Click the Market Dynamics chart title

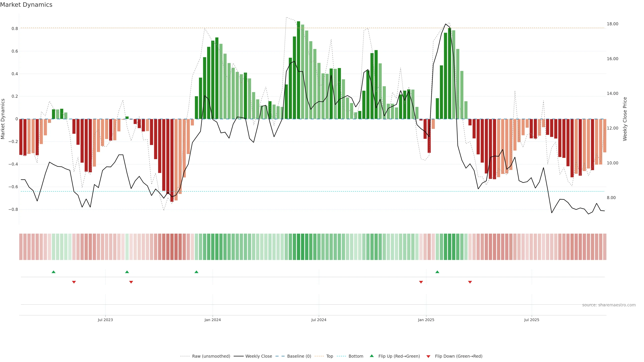pyautogui.click(x=26, y=5)
